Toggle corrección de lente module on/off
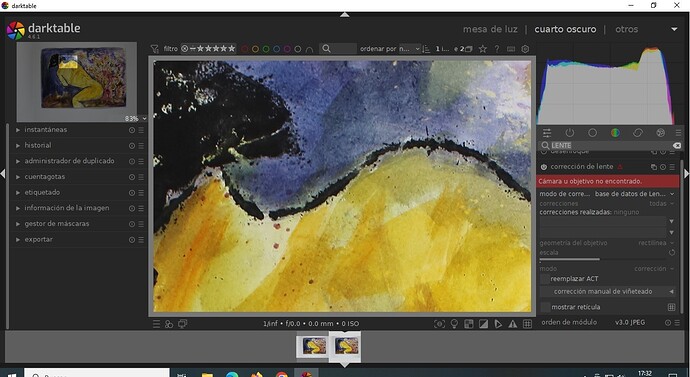690x377 pixels. [x=544, y=167]
